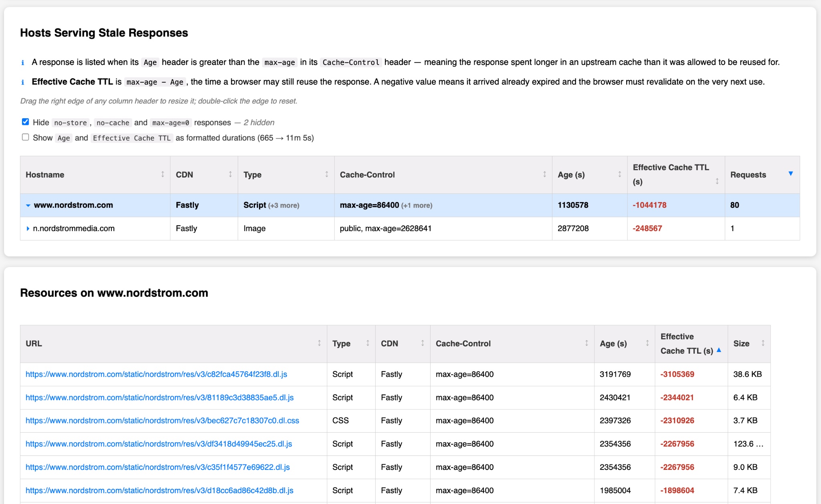Sort resources table by CDN sort icon
The height and width of the screenshot is (504, 821).
pos(423,343)
